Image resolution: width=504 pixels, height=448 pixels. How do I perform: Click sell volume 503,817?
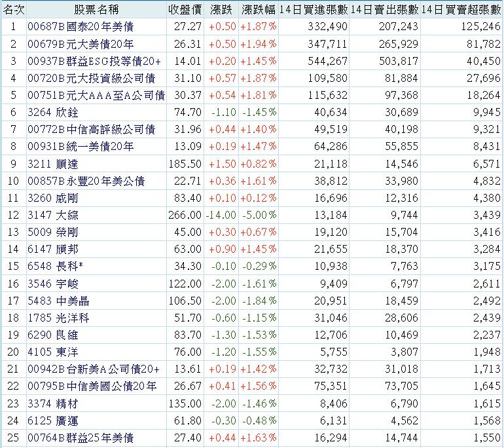[x=399, y=61]
